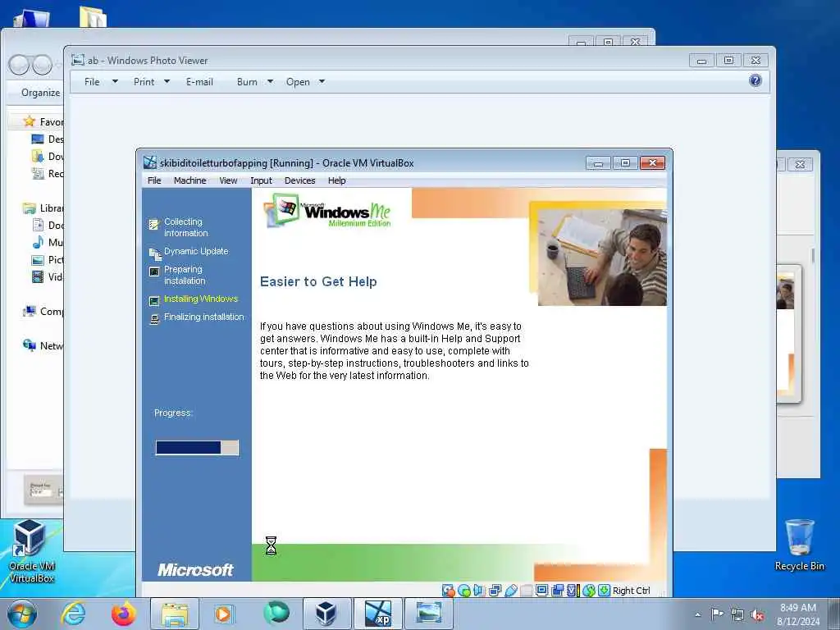
Task: Open the VirtualBox Input menu
Action: 261,180
